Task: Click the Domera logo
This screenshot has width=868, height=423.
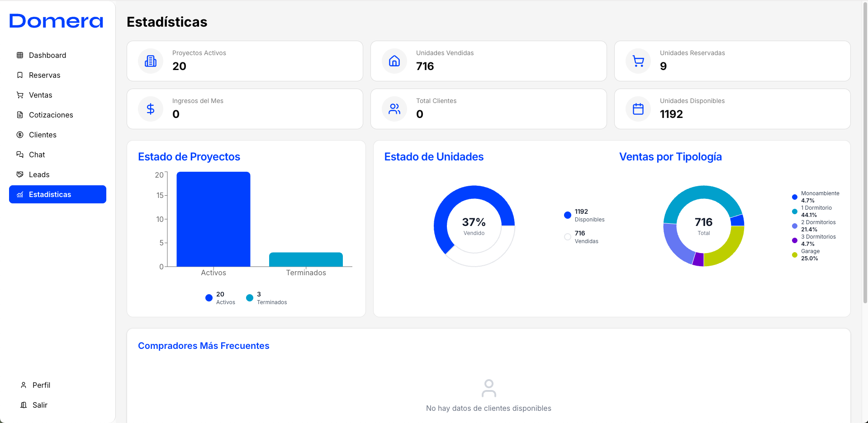Action: click(56, 21)
